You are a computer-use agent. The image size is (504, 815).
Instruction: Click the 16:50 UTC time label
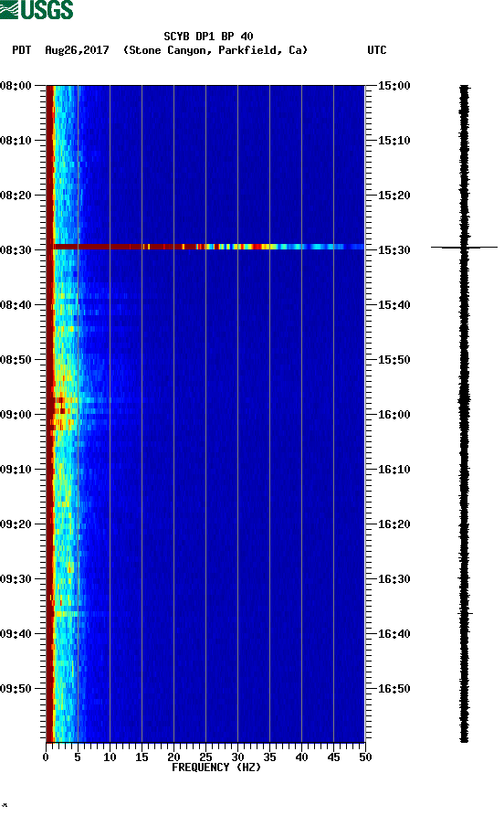[x=394, y=689]
